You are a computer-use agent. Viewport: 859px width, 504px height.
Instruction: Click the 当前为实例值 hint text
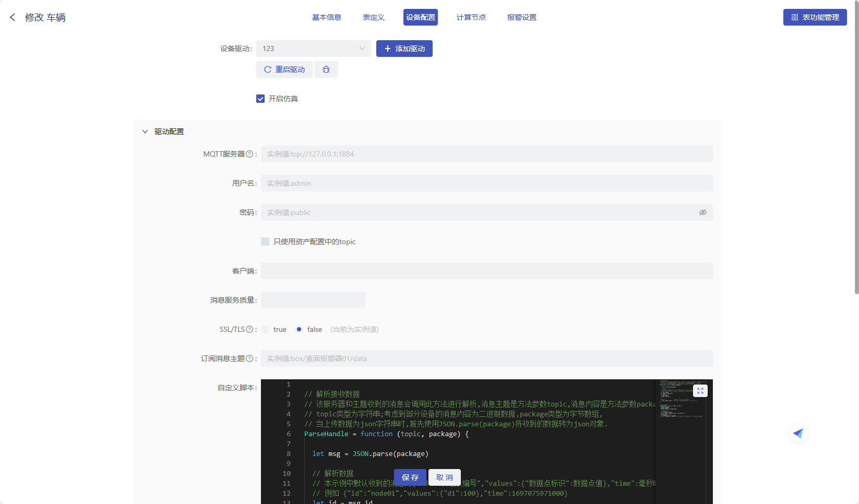point(354,329)
